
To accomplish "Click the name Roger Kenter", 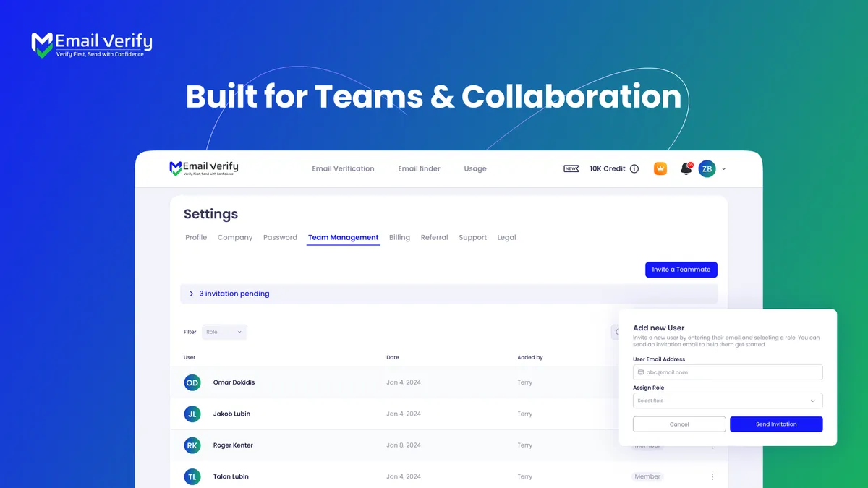I will tap(233, 445).
